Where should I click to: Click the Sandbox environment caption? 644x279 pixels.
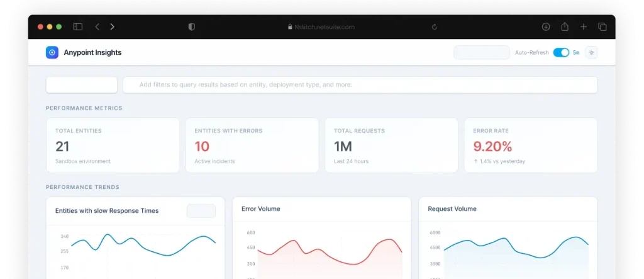coord(83,161)
